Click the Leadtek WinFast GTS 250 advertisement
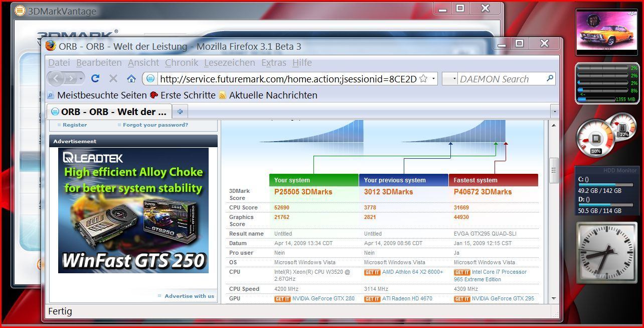 (133, 210)
